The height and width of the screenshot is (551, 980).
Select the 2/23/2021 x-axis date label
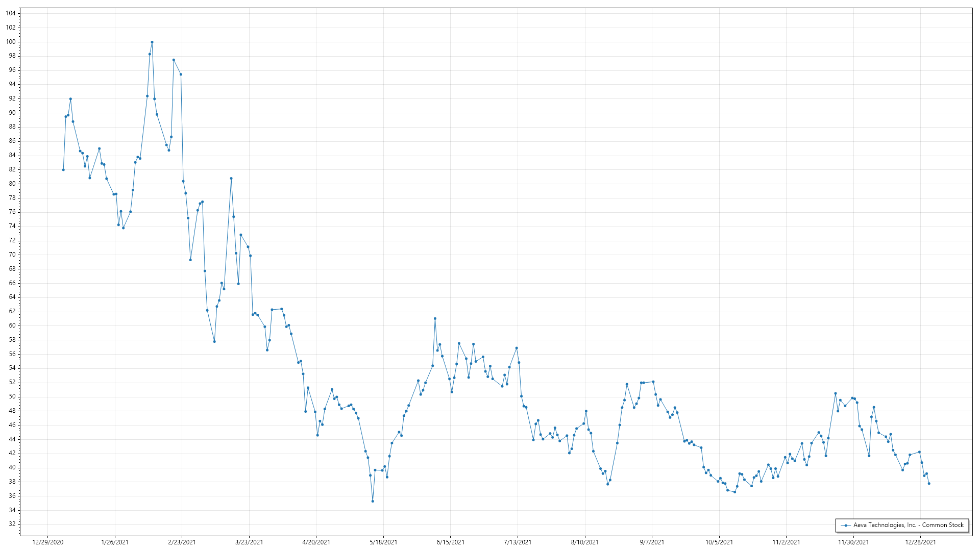[182, 542]
